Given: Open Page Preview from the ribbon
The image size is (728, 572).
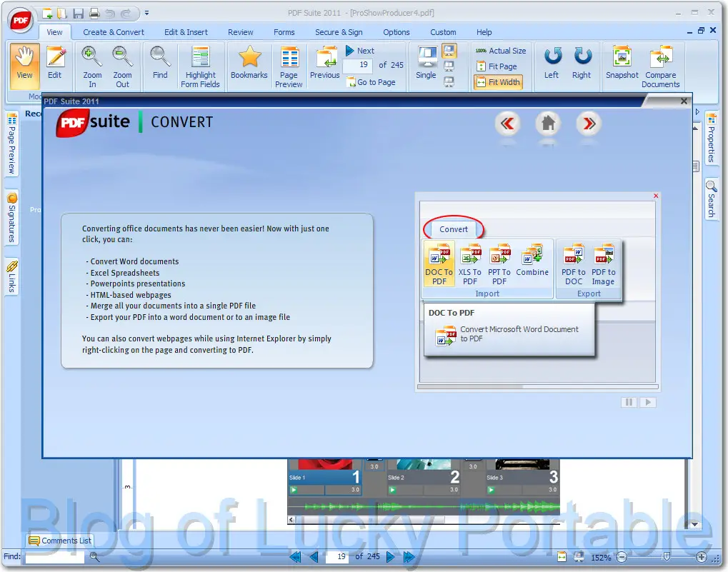Looking at the screenshot, I should point(289,66).
